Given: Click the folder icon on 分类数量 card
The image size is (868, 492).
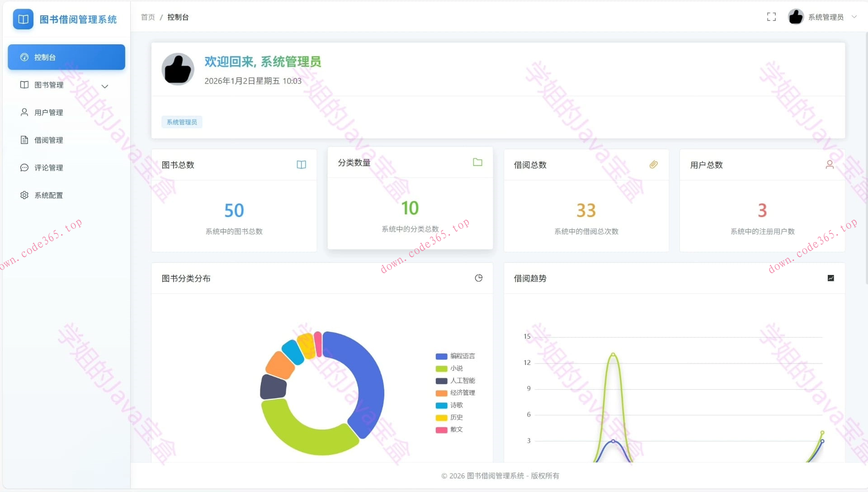Looking at the screenshot, I should [477, 162].
